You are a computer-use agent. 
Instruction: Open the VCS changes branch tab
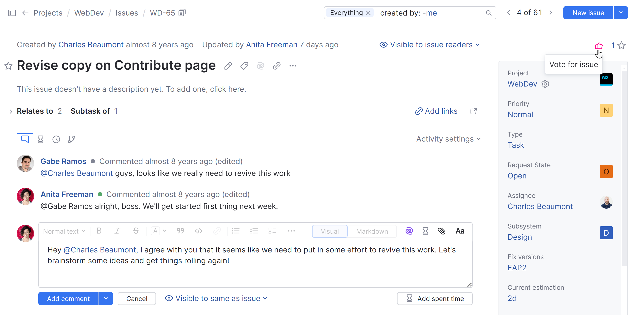(72, 139)
